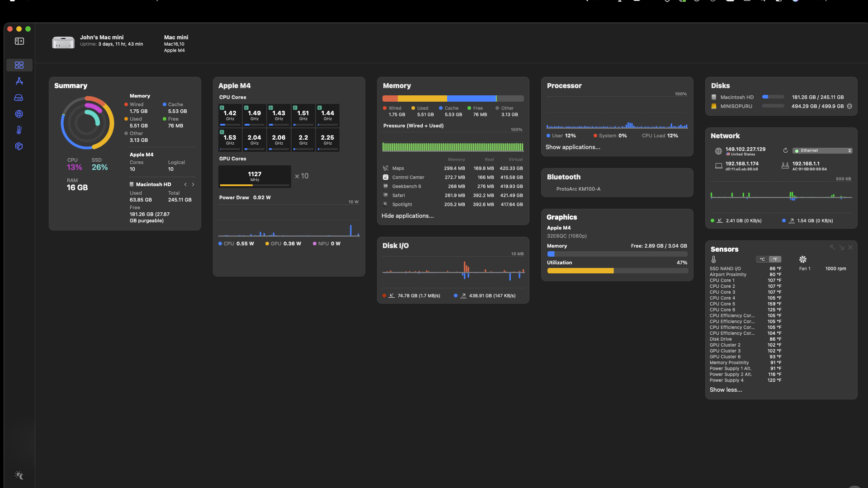Click the Graphics Utilization progress bar
Viewport: 868px width, 488px height.
[617, 271]
